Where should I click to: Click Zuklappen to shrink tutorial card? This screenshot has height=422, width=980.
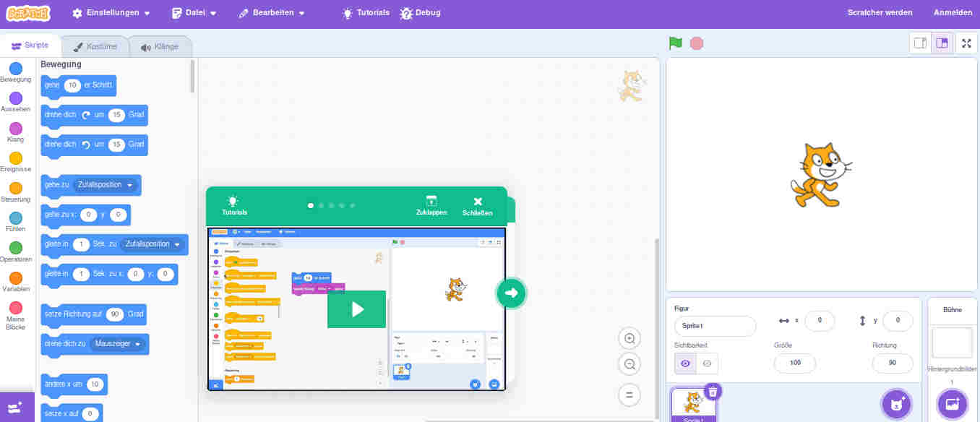tap(431, 205)
